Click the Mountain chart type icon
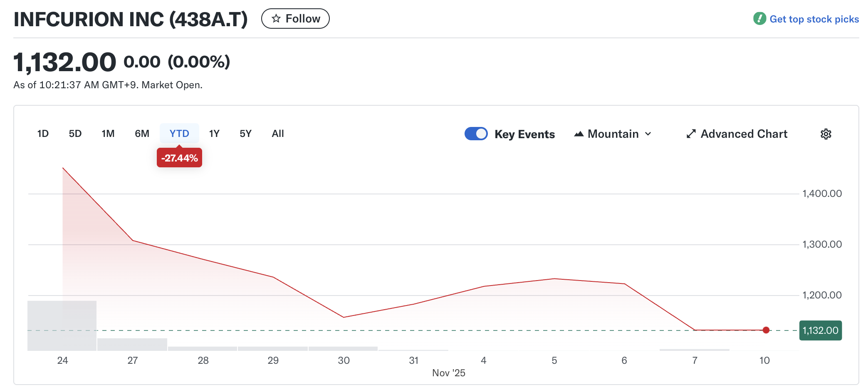868x390 pixels. pos(579,134)
